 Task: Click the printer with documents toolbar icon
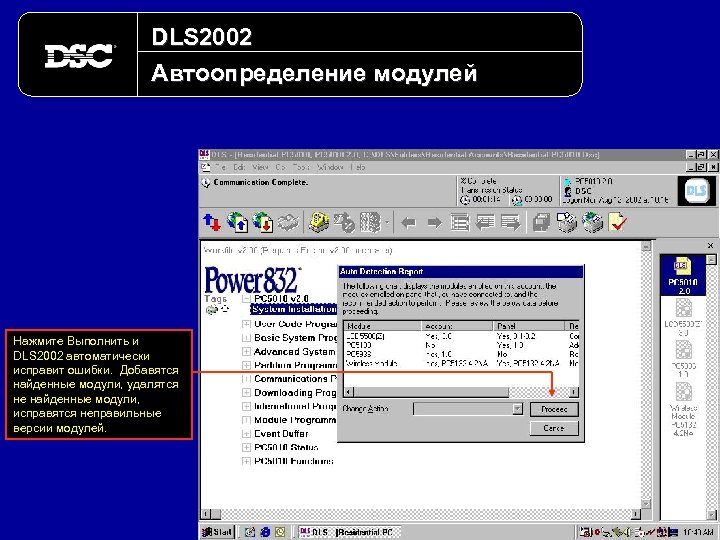point(567,223)
